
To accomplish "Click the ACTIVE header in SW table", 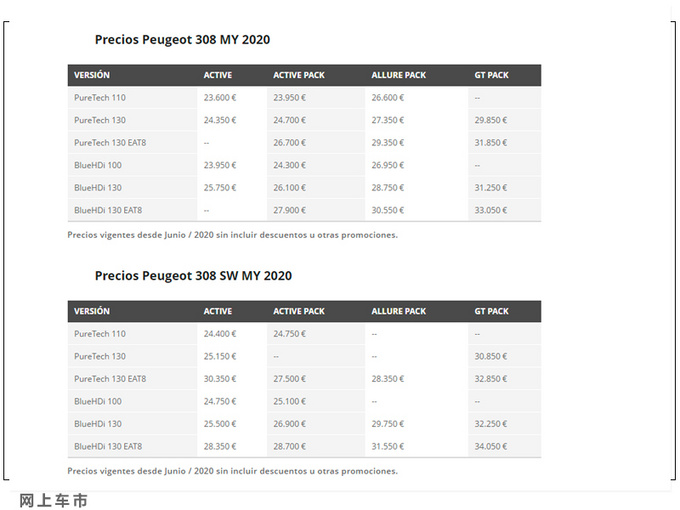I will point(218,311).
